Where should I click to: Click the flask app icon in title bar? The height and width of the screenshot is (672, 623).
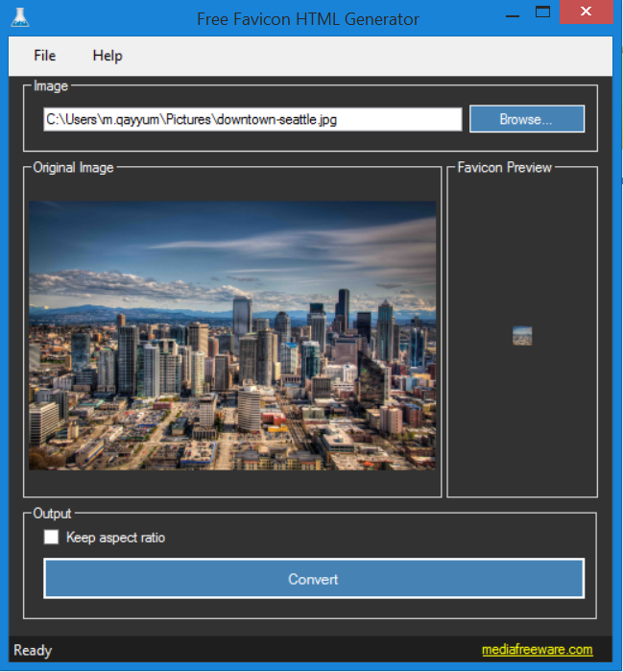click(x=20, y=18)
